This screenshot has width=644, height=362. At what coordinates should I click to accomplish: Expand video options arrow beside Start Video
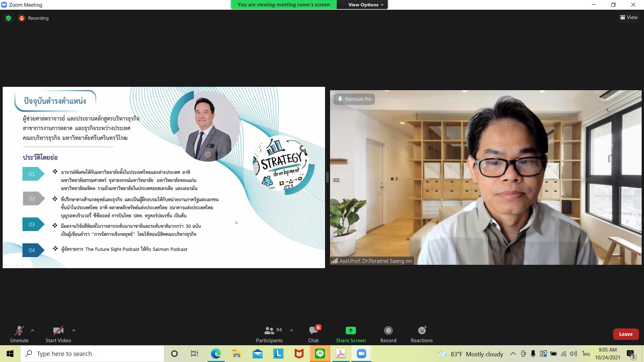(74, 330)
